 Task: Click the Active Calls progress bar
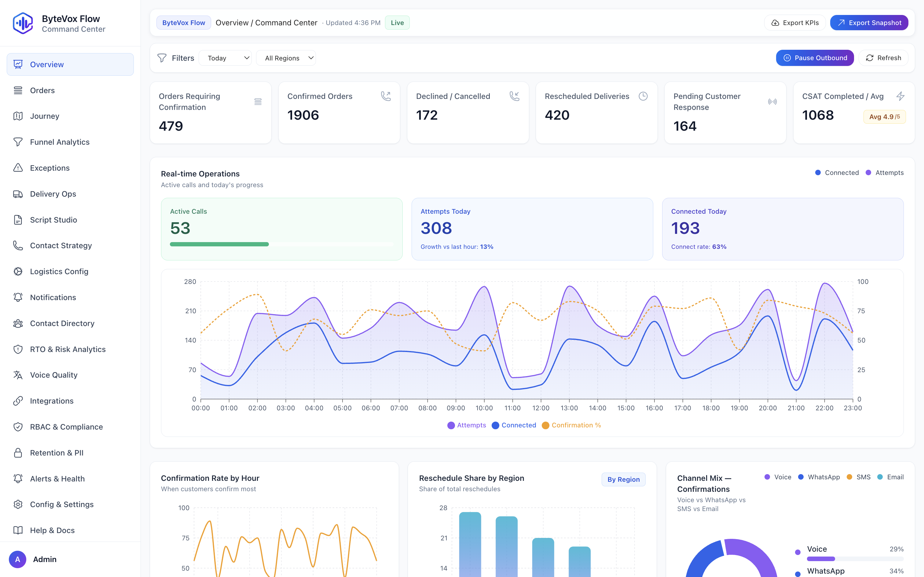281,244
